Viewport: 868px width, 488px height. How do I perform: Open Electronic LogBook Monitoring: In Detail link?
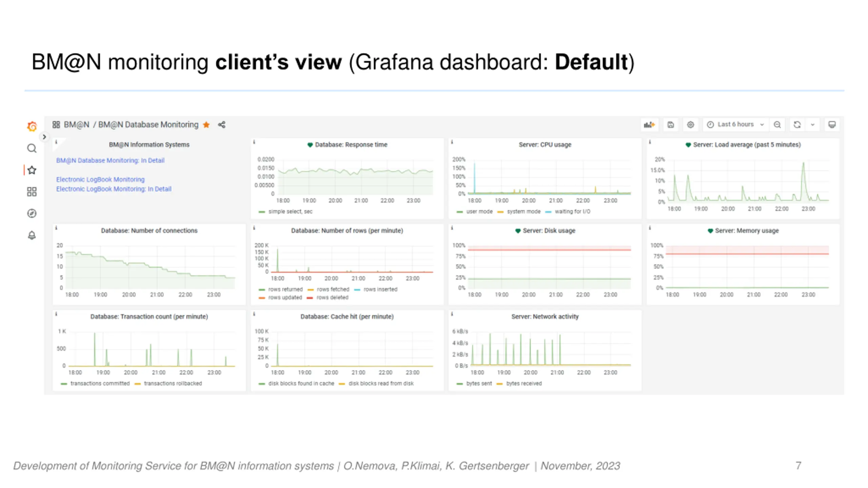pyautogui.click(x=114, y=189)
